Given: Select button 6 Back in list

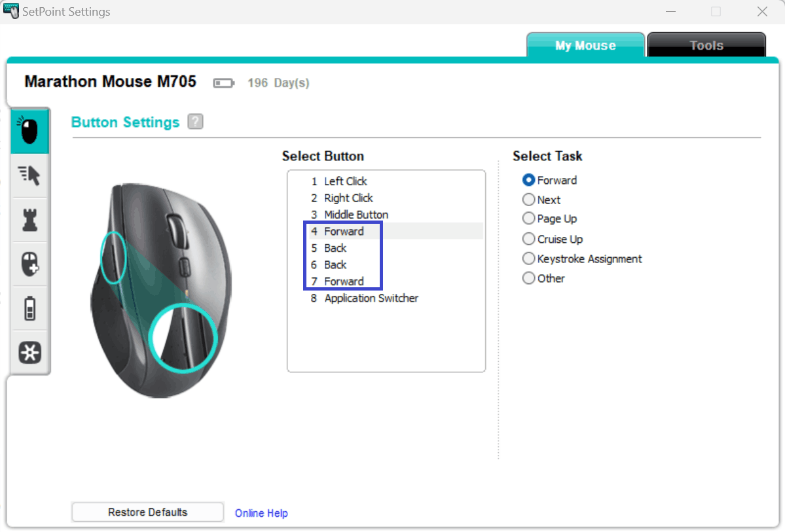Looking at the screenshot, I should click(386, 264).
